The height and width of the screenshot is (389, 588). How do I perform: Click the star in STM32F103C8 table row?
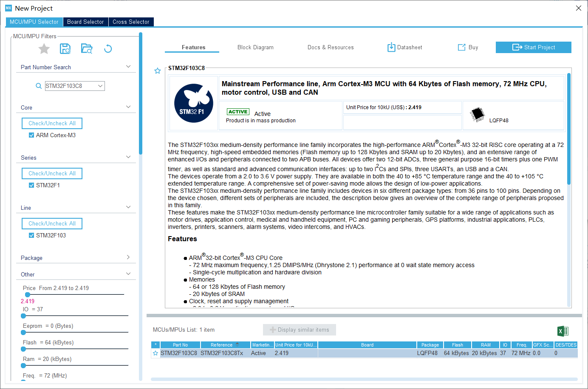tap(155, 353)
